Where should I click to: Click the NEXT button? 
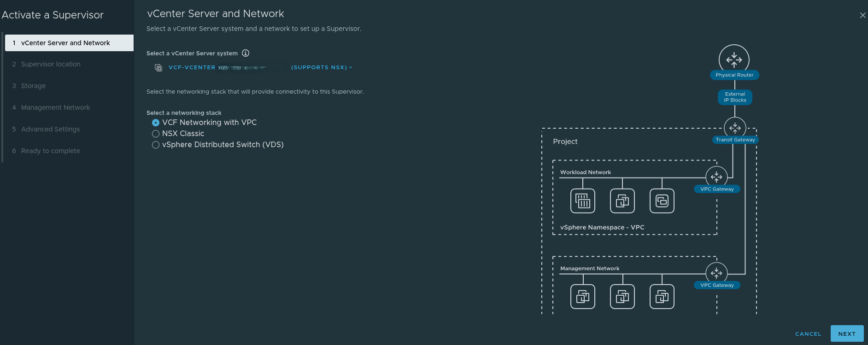point(847,333)
